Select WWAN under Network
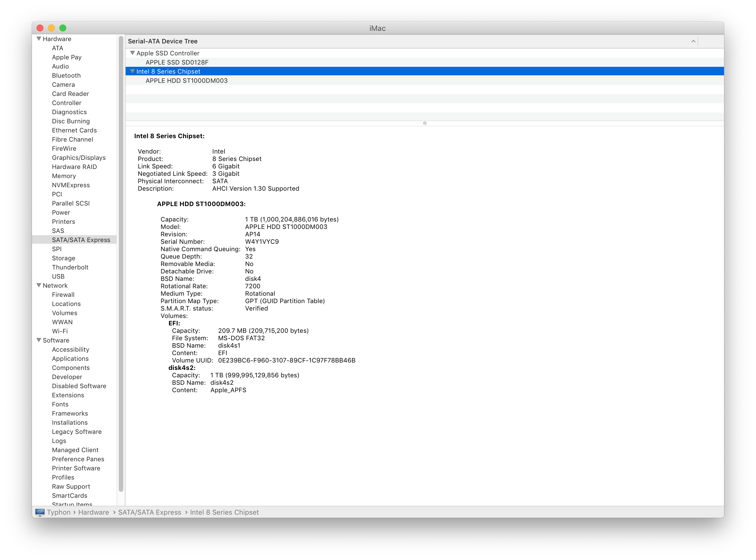 coord(62,322)
